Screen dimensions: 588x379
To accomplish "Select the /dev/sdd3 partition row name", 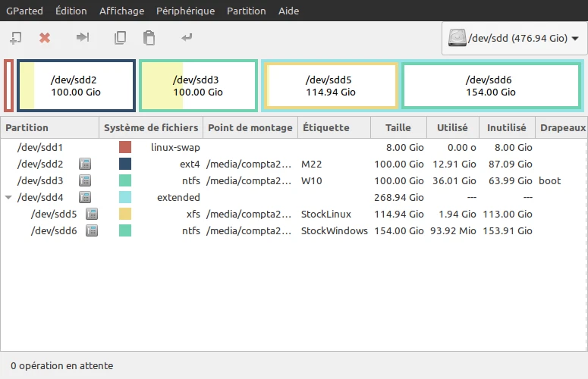I will (x=40, y=180).
